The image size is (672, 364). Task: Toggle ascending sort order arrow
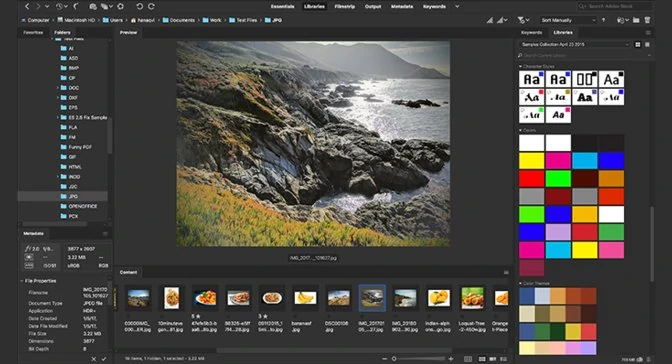(x=603, y=20)
